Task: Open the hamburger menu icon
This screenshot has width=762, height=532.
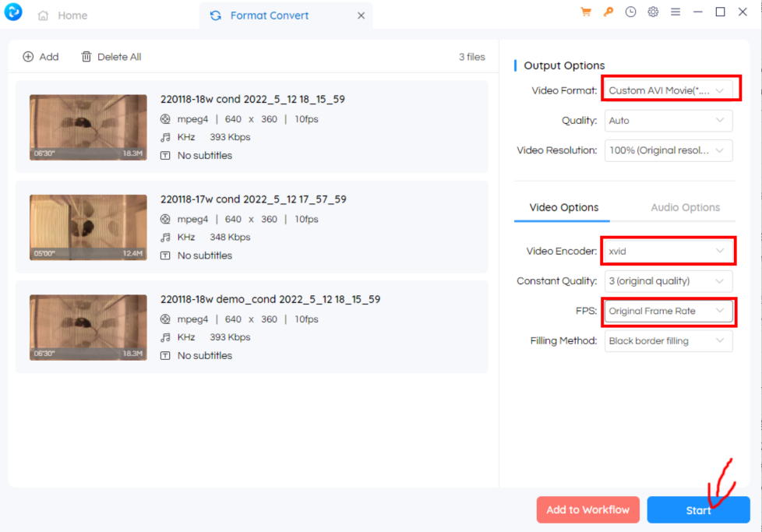Action: (676, 12)
